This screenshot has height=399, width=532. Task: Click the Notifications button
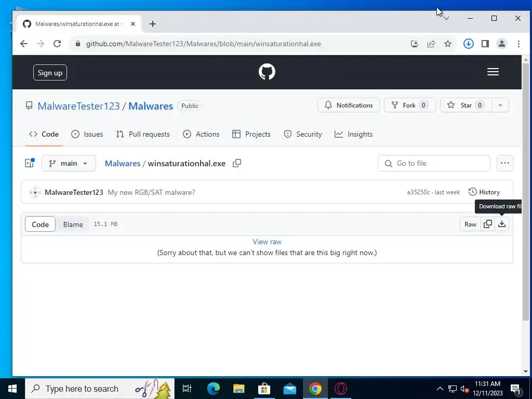(x=349, y=105)
